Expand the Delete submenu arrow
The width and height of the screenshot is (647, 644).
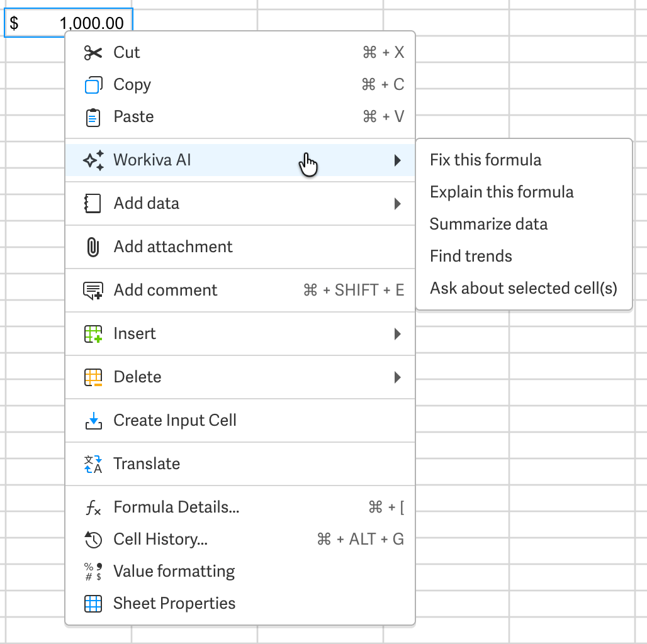[397, 377]
